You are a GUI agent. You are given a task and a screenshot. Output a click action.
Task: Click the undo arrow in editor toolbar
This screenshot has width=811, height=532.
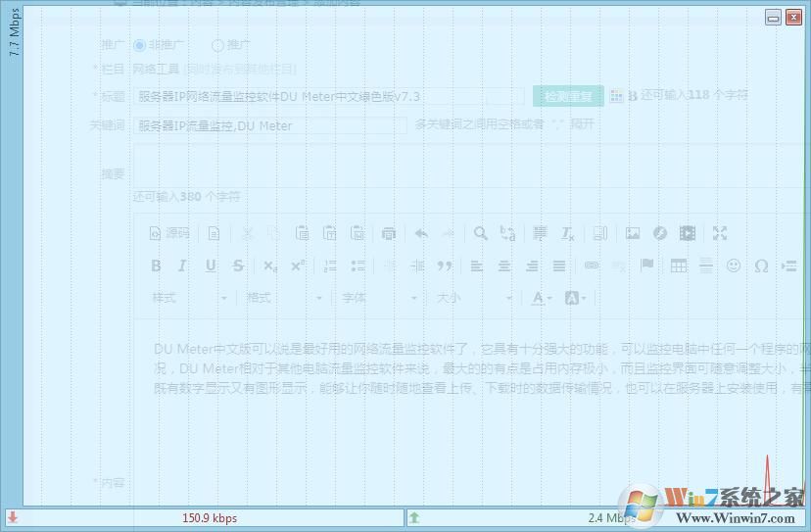coord(421,233)
